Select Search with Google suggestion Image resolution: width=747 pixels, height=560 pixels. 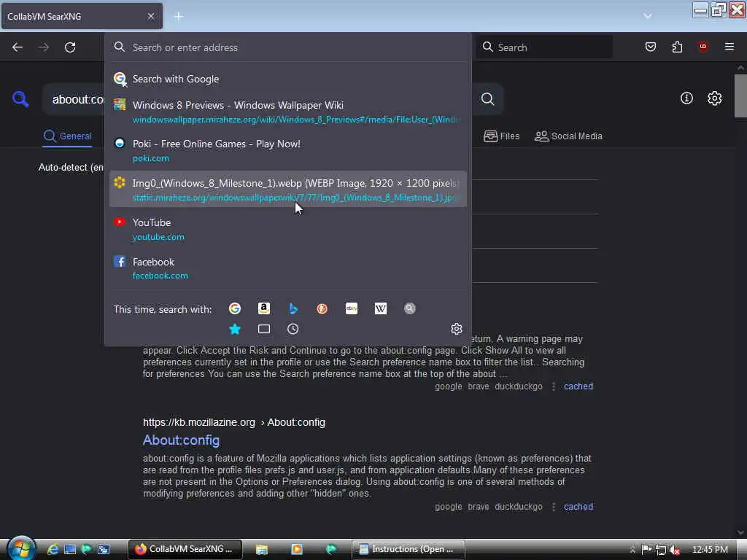pos(287,79)
